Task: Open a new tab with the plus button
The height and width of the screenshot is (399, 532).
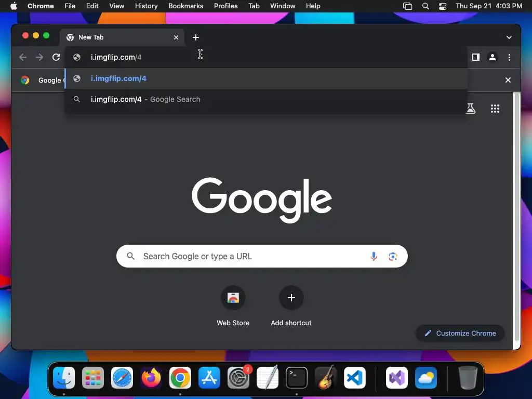Action: click(196, 37)
